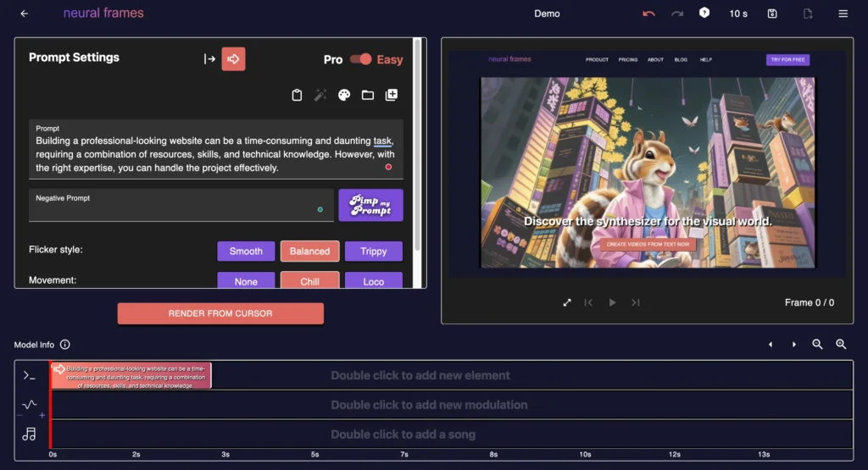
Task: Open the hamburger menu
Action: coord(843,14)
